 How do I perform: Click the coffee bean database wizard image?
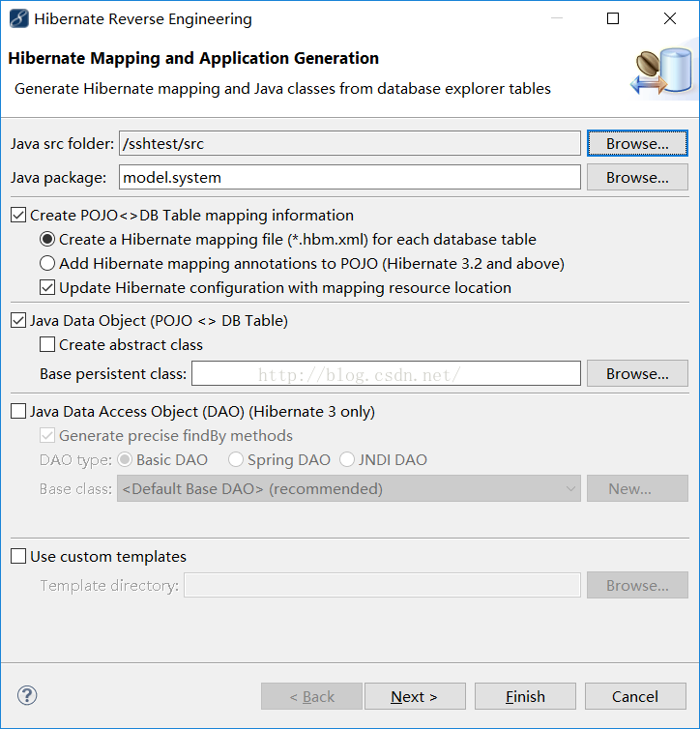pos(661,73)
